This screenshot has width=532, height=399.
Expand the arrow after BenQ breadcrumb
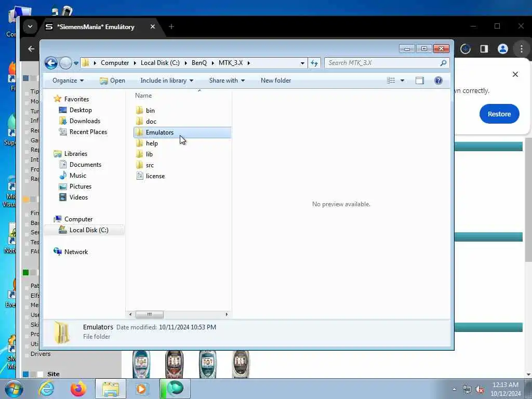coord(212,63)
